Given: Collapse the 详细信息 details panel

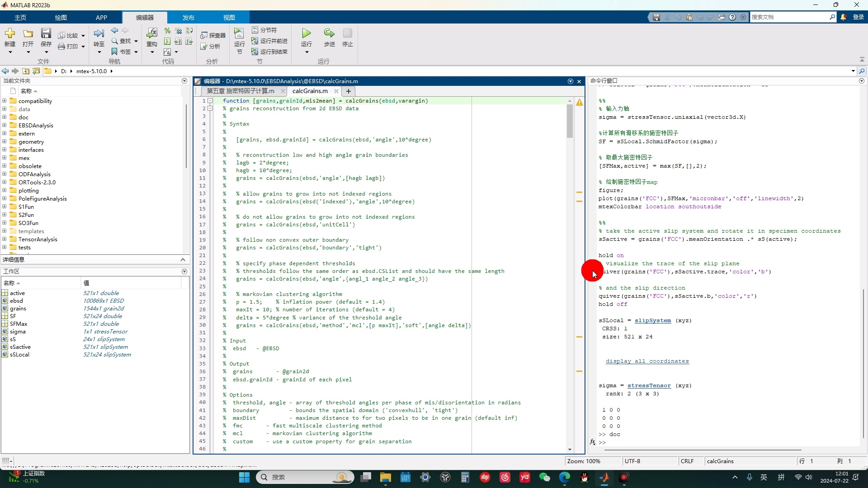Looking at the screenshot, I should pyautogui.click(x=183, y=259).
